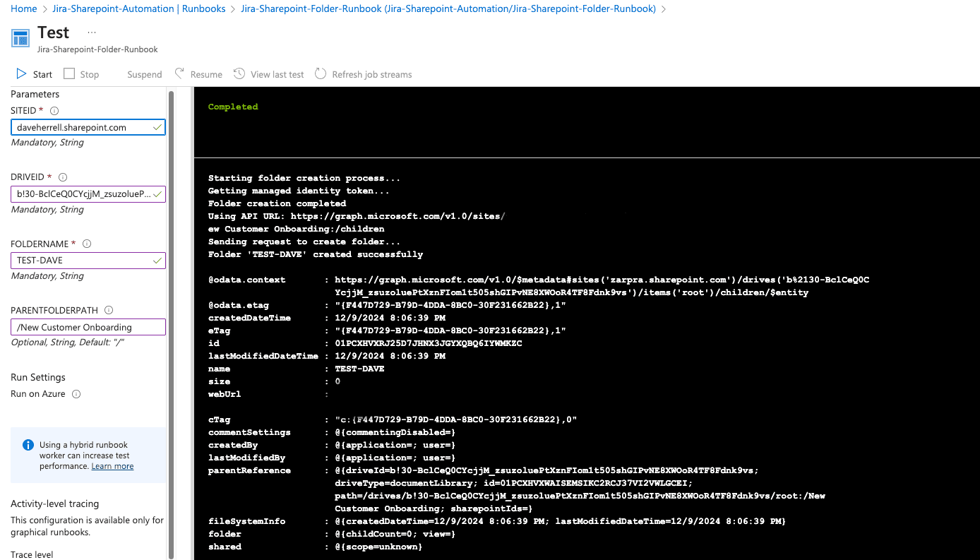Click the 'Using API URL' output line
Image resolution: width=980 pixels, height=560 pixels.
[x=357, y=216]
